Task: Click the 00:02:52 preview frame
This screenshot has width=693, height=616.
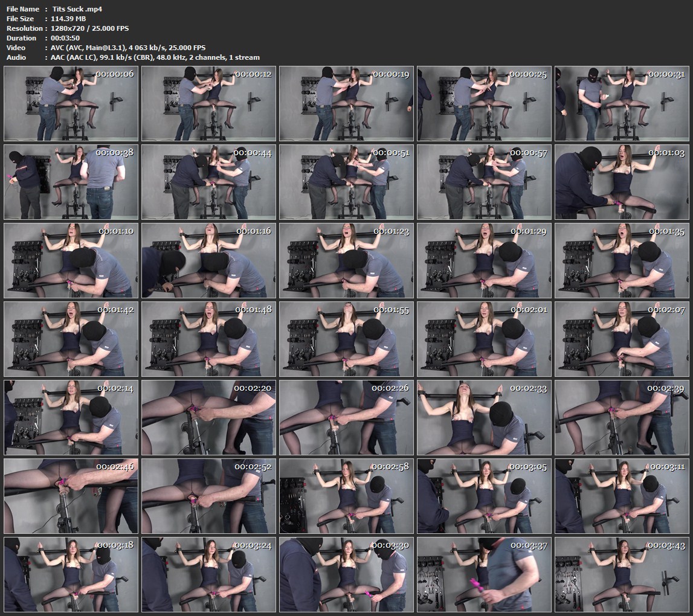Action: tap(208, 496)
